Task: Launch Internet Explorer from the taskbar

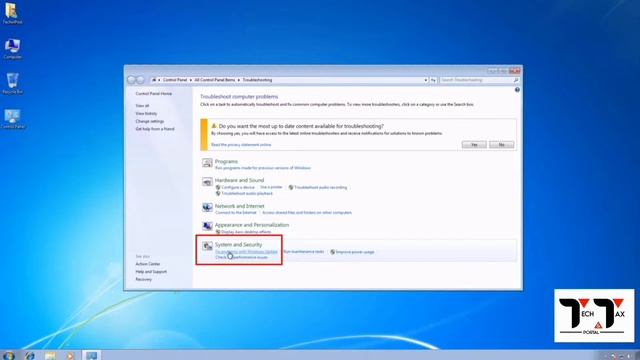Action: click(29, 356)
